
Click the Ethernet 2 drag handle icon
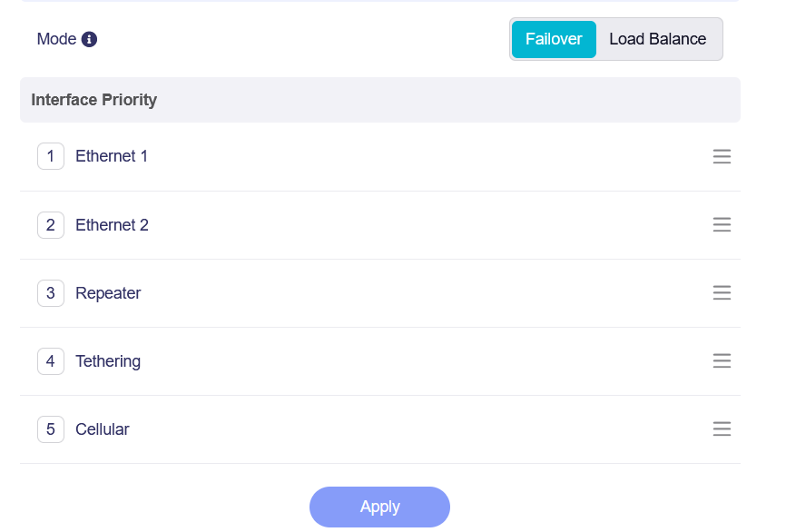click(722, 224)
